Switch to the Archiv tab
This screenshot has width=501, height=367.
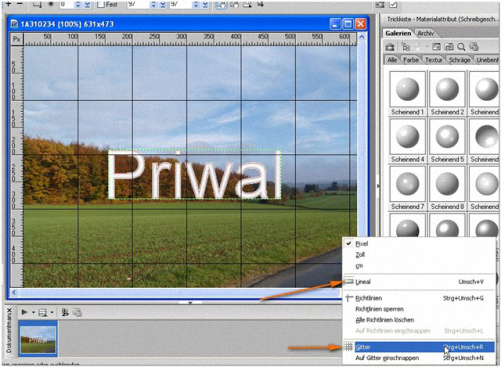(x=425, y=33)
